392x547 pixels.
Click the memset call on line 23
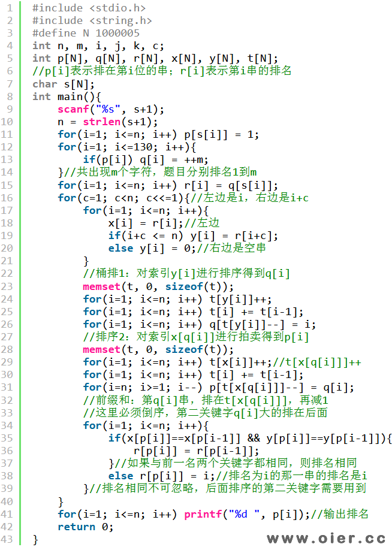pyautogui.click(x=158, y=286)
